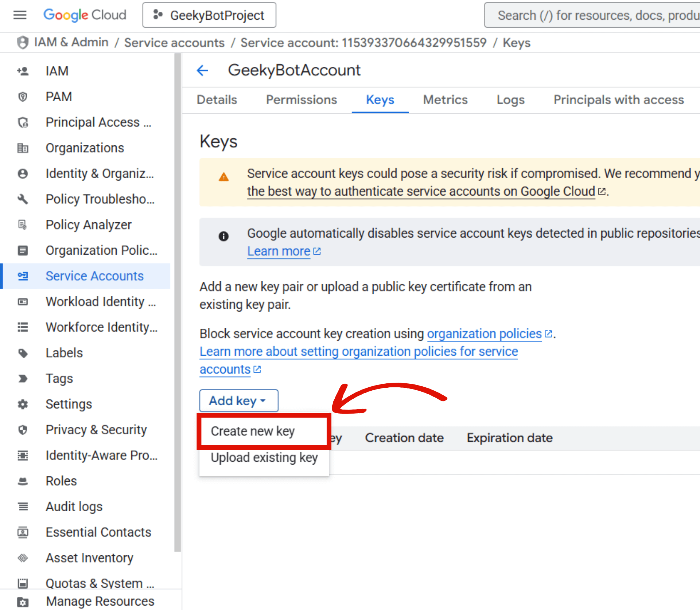
Task: Click the IAM & Admin shield icon
Action: click(x=23, y=43)
